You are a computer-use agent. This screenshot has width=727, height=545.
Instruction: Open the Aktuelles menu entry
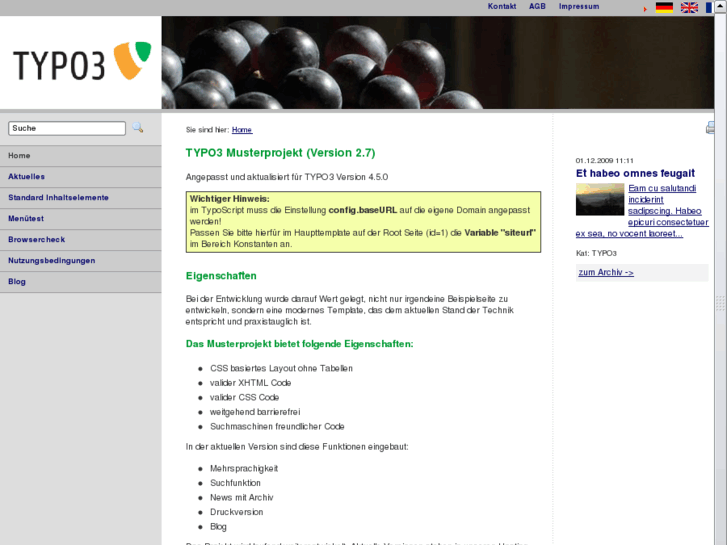[81, 177]
